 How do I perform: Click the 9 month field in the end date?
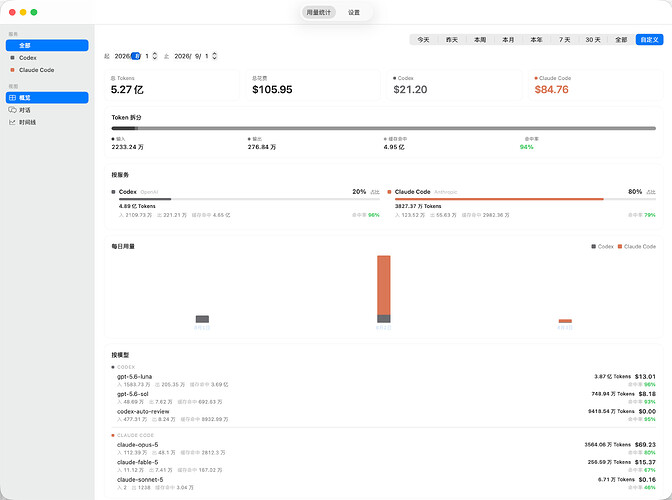pyautogui.click(x=197, y=56)
